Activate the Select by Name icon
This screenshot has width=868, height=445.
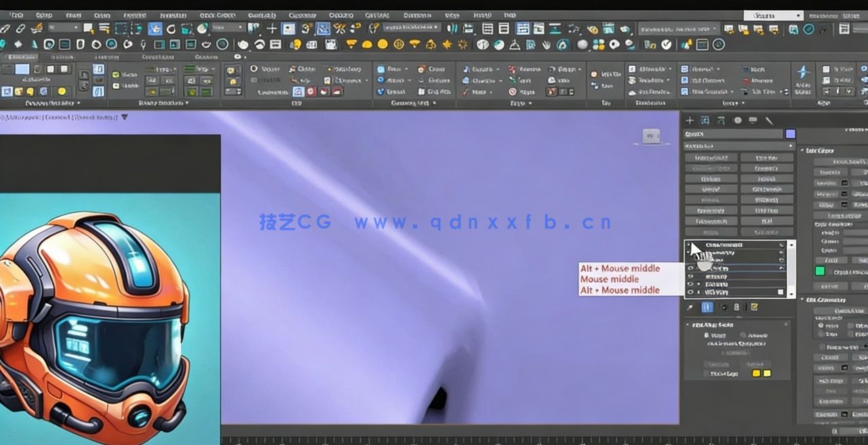[x=104, y=28]
